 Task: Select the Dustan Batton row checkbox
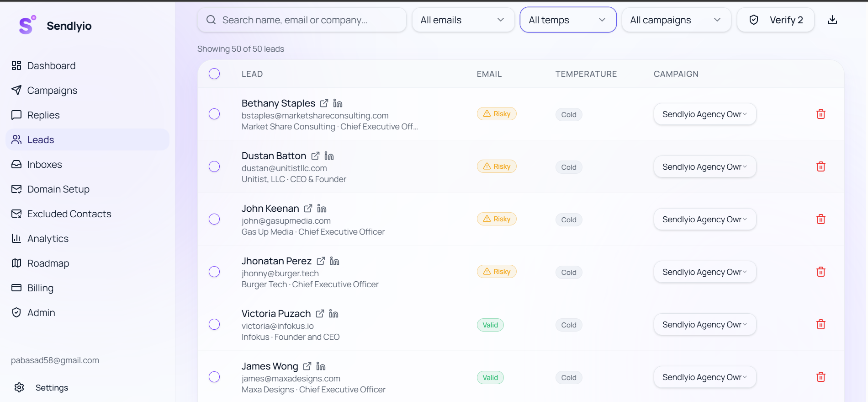214,166
